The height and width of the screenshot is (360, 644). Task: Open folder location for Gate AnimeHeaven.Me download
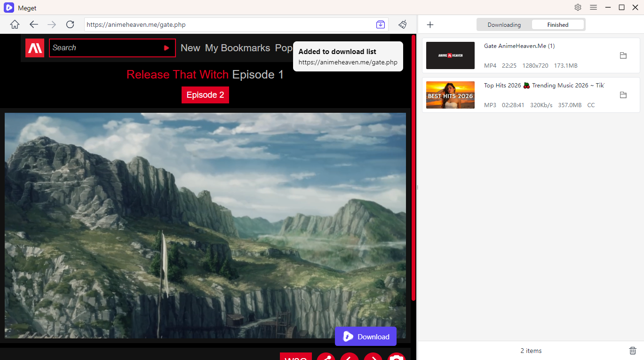623,55
